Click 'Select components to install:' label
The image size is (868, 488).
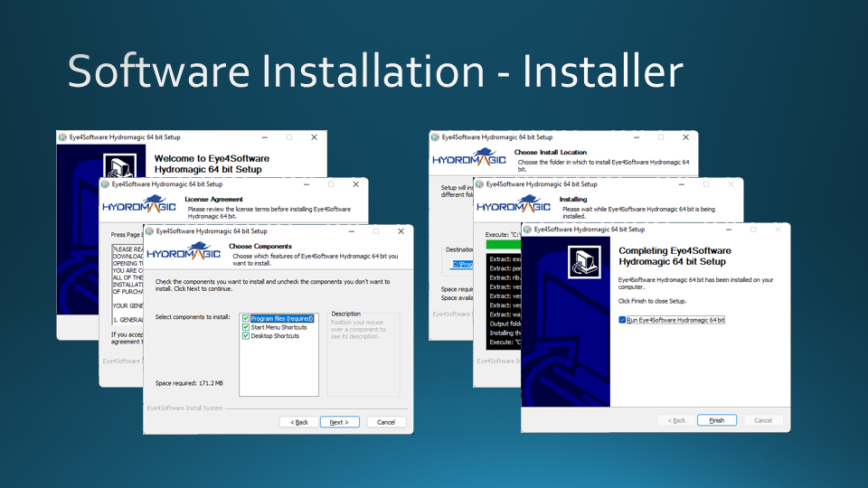(x=193, y=317)
